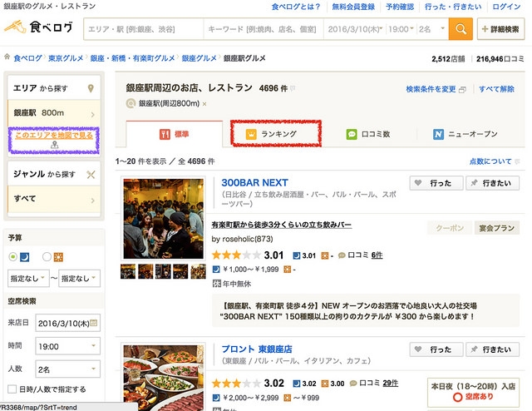532x411 pixels.
Task: Click the 300BAR NEXT main photo
Action: coord(163,219)
